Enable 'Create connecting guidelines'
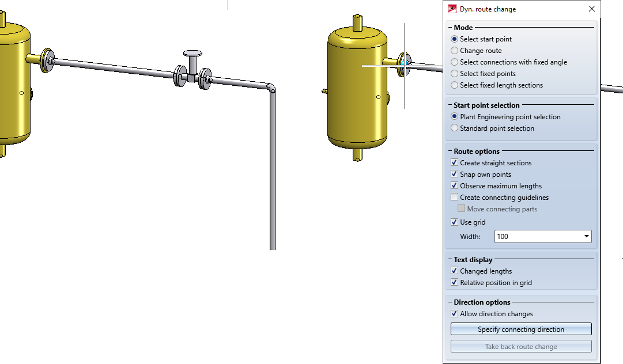The width and height of the screenshot is (623, 364). coord(454,197)
